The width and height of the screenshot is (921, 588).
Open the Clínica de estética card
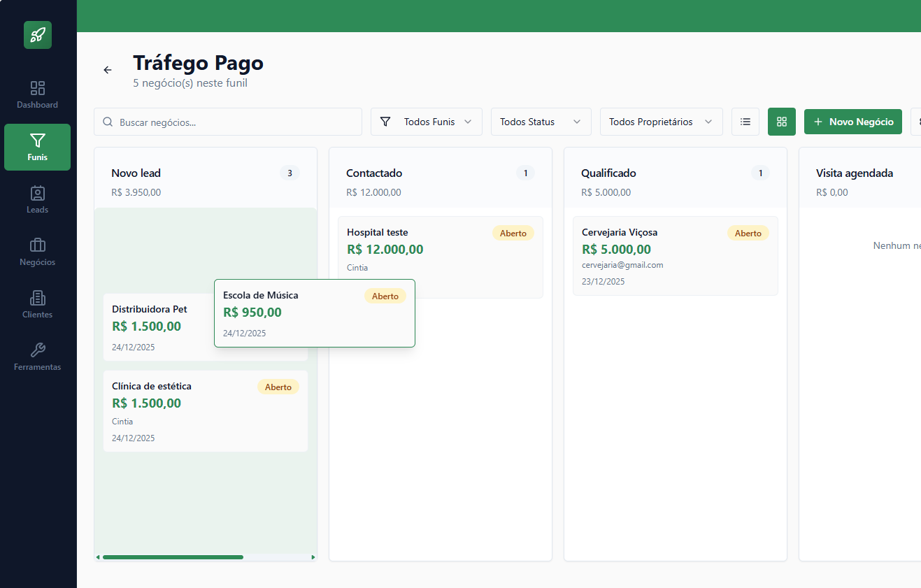pyautogui.click(x=206, y=411)
